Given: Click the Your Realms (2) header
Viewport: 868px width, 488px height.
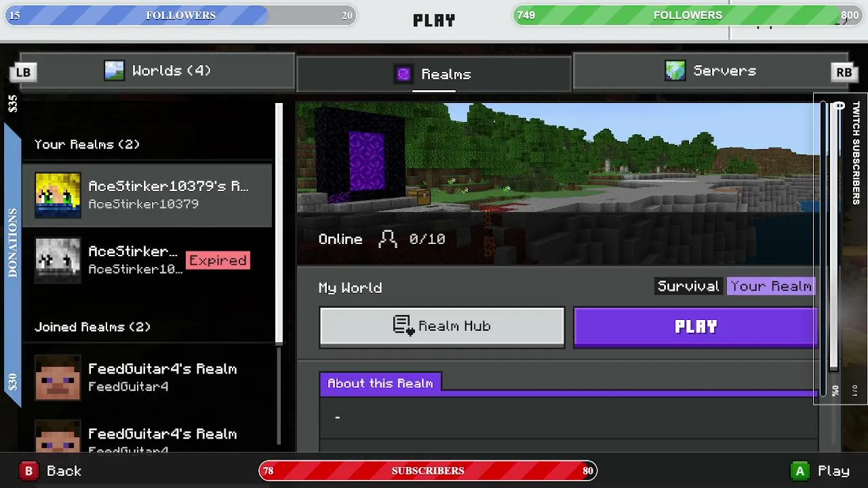Looking at the screenshot, I should point(87,144).
